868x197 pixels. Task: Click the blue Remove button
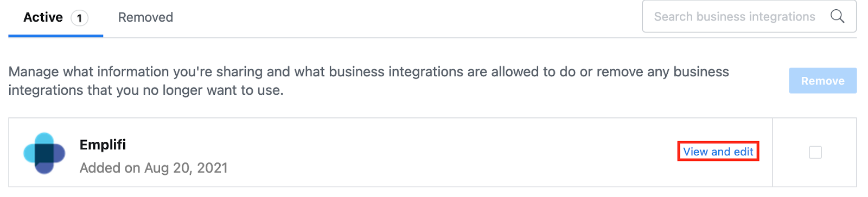[822, 81]
